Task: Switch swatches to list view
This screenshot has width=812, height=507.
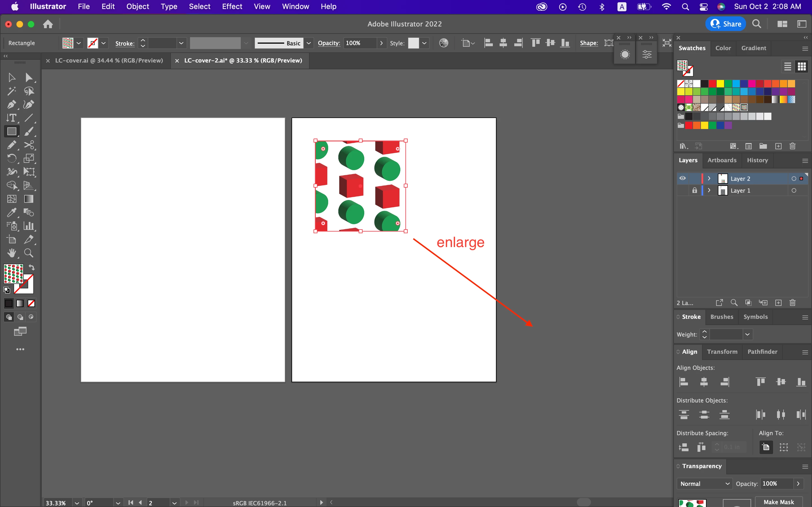Action: pyautogui.click(x=787, y=66)
